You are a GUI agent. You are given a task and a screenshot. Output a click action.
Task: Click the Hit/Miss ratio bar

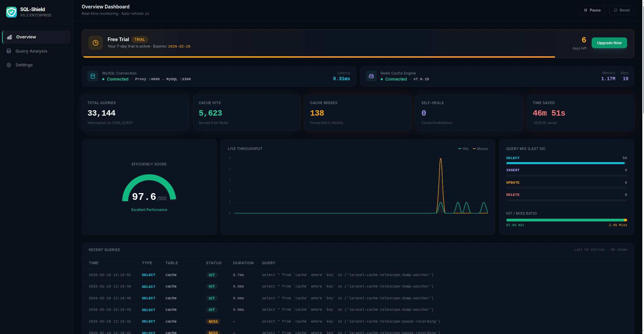tap(566, 220)
